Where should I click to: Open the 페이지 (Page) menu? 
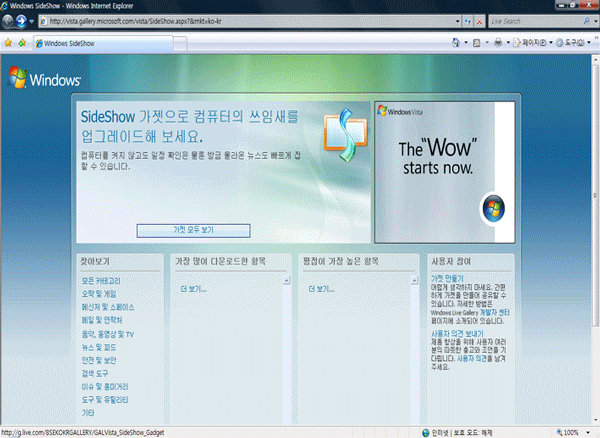coord(533,42)
